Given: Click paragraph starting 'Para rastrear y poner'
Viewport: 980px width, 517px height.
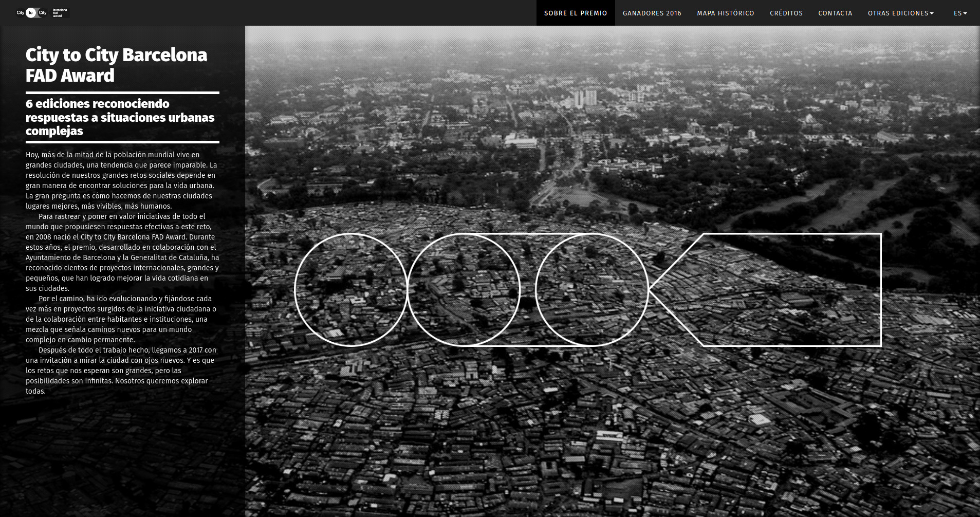Looking at the screenshot, I should 122,252.
